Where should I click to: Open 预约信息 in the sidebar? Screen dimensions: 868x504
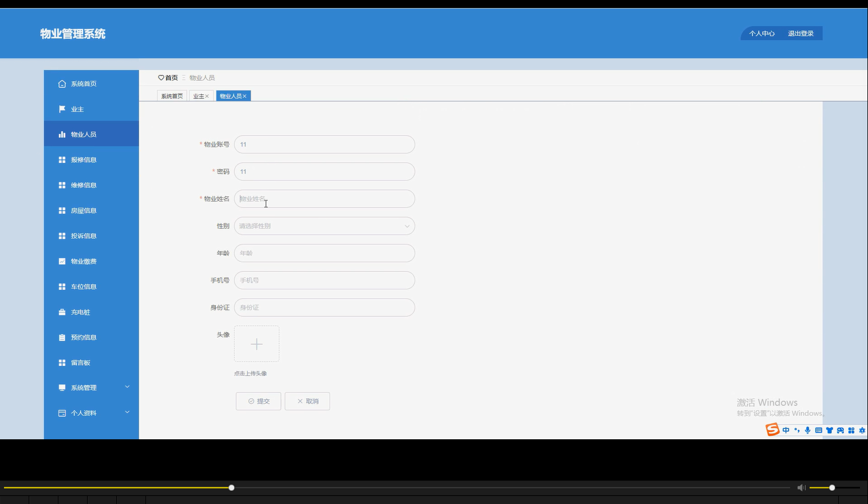91,337
